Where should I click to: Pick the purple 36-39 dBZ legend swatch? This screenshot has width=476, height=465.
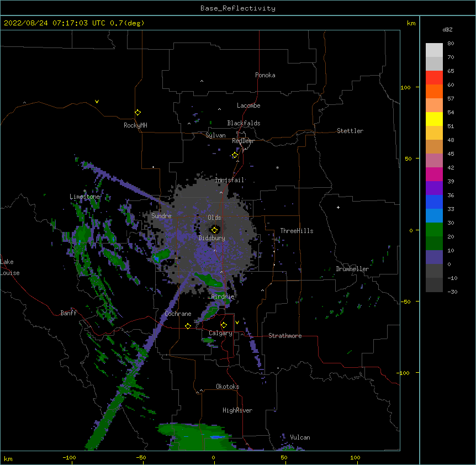click(434, 188)
